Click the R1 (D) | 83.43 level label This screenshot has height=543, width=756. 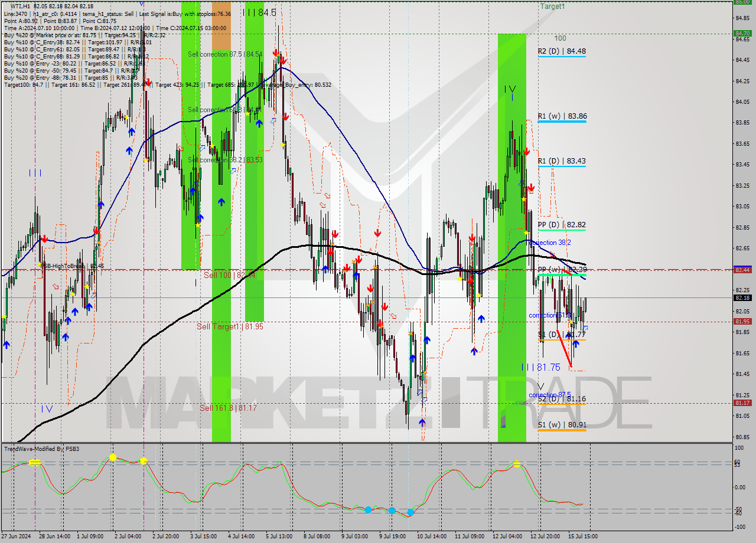coord(562,161)
